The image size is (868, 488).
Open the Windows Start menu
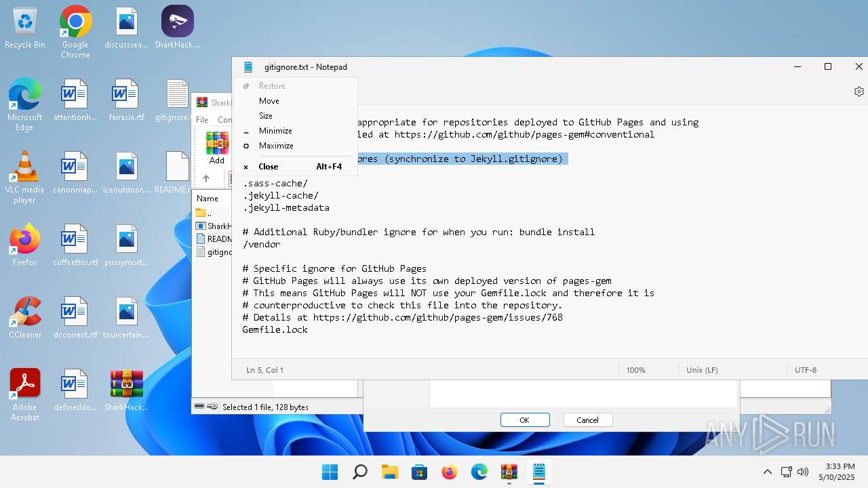coord(330,472)
